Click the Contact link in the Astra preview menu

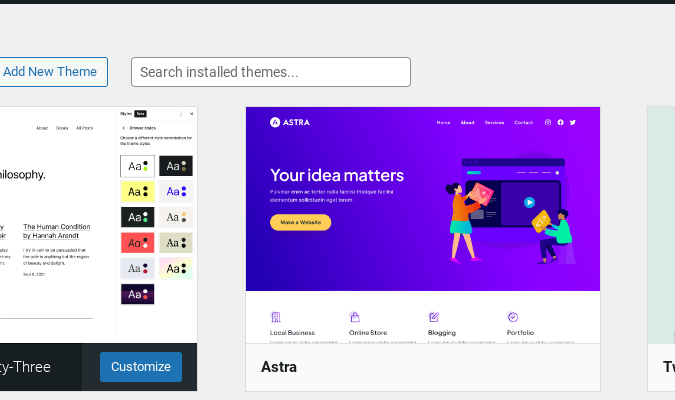(523, 123)
